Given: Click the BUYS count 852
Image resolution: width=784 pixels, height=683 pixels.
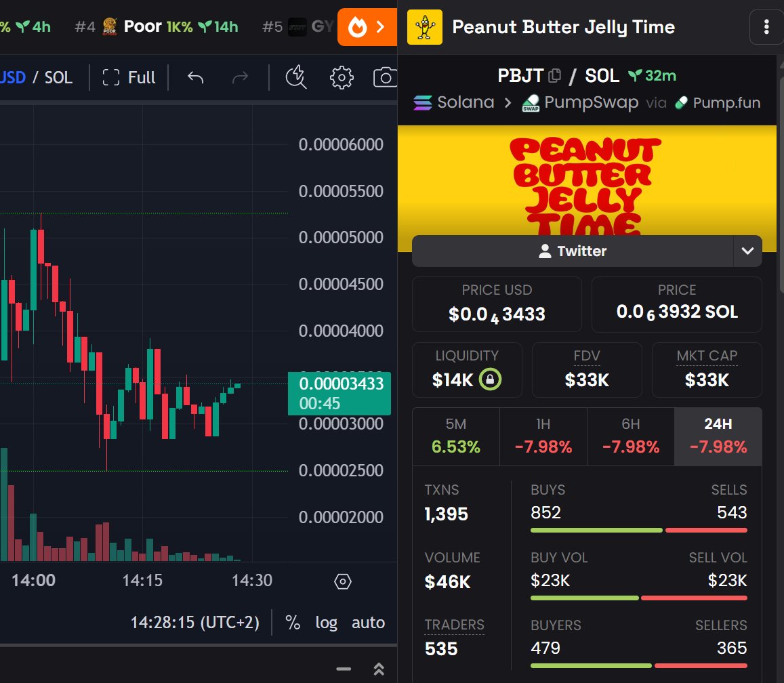Looking at the screenshot, I should pyautogui.click(x=545, y=512).
